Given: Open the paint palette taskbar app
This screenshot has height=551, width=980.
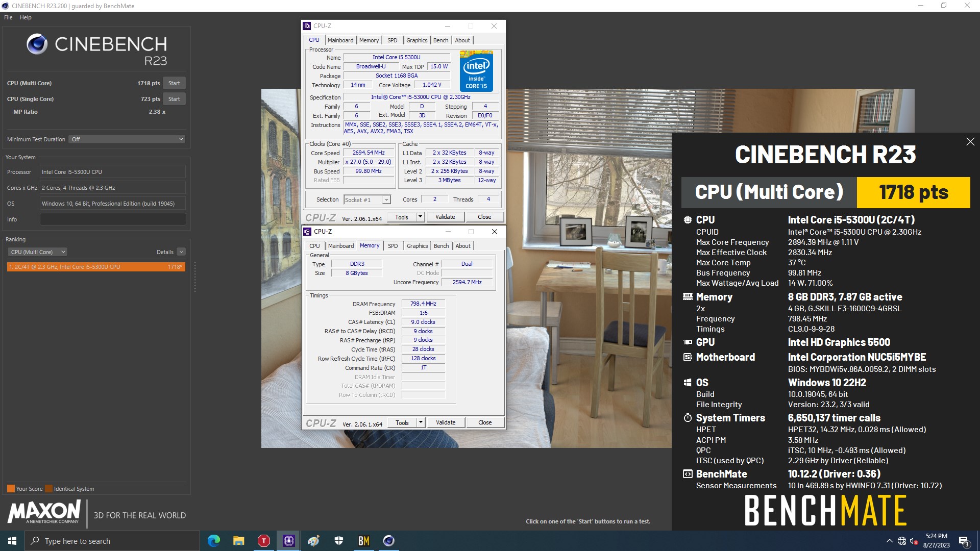Looking at the screenshot, I should coord(314,541).
